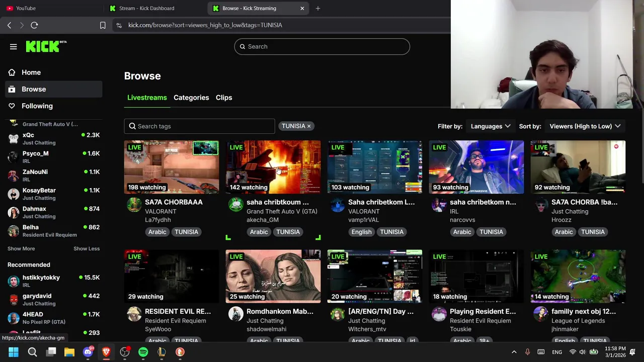Switch to Categories tab
This screenshot has height=362, width=644.
(x=191, y=98)
